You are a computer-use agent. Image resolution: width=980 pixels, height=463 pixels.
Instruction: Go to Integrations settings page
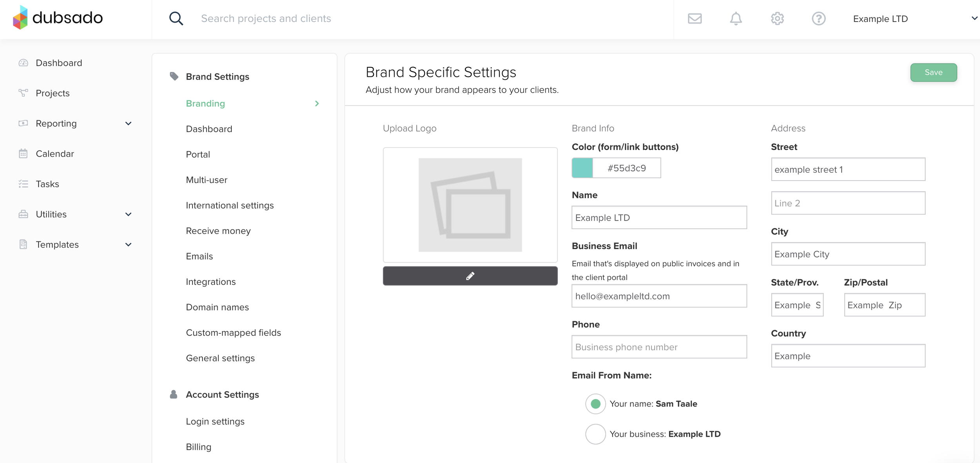coord(211,282)
